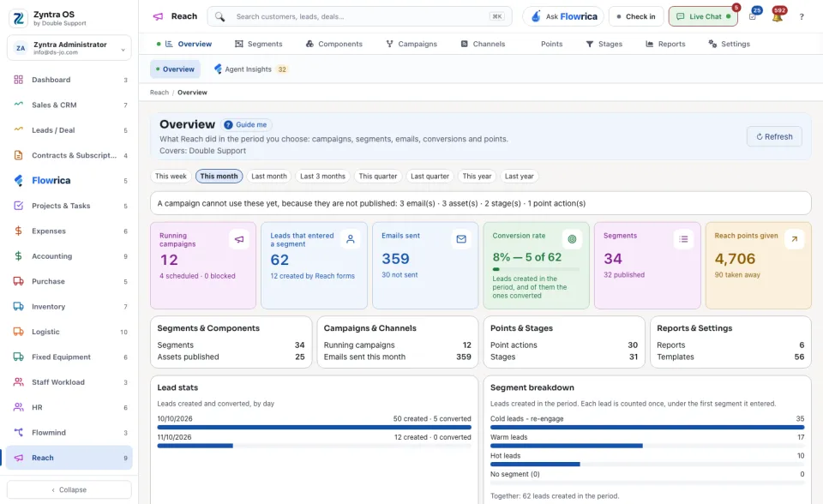The height and width of the screenshot is (504, 823).
Task: Click the list icon on Segments card
Action: [x=683, y=239]
